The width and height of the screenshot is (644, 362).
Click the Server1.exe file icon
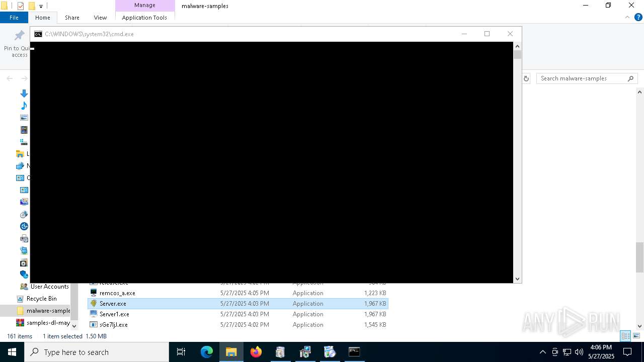(x=94, y=314)
